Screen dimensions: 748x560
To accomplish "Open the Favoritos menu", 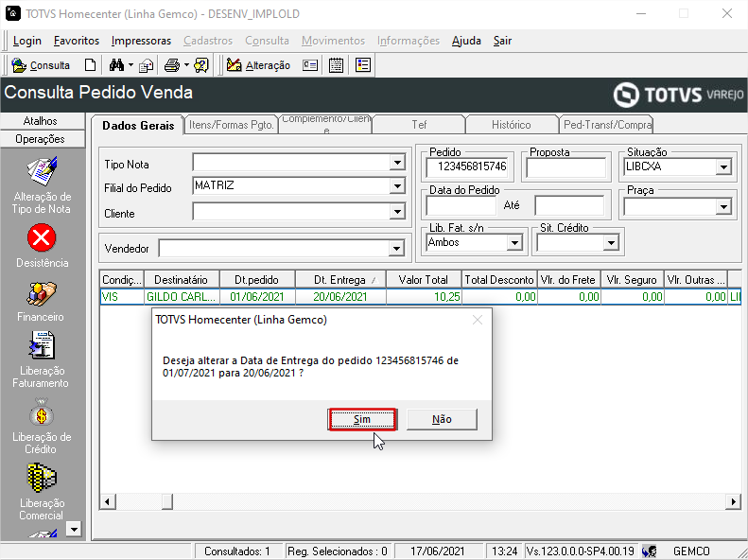I will (x=77, y=41).
